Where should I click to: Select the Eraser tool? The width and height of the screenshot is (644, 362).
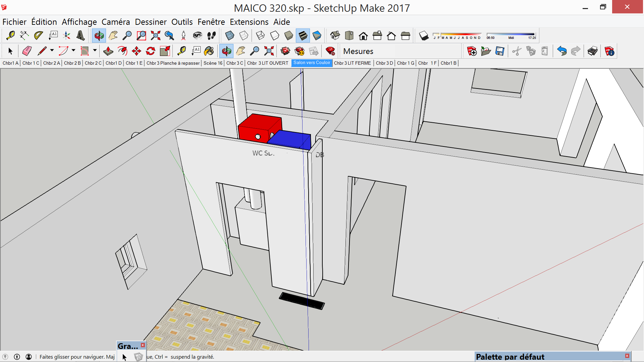(27, 51)
